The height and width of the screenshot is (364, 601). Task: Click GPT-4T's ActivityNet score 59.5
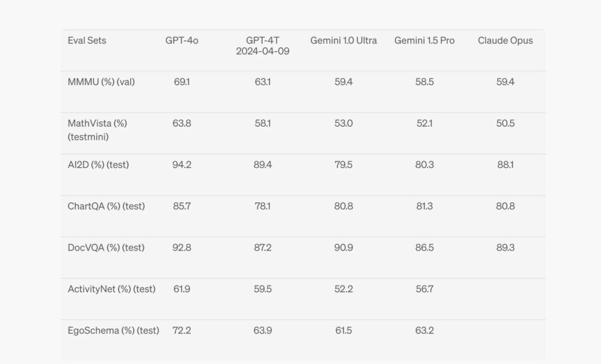tap(263, 289)
